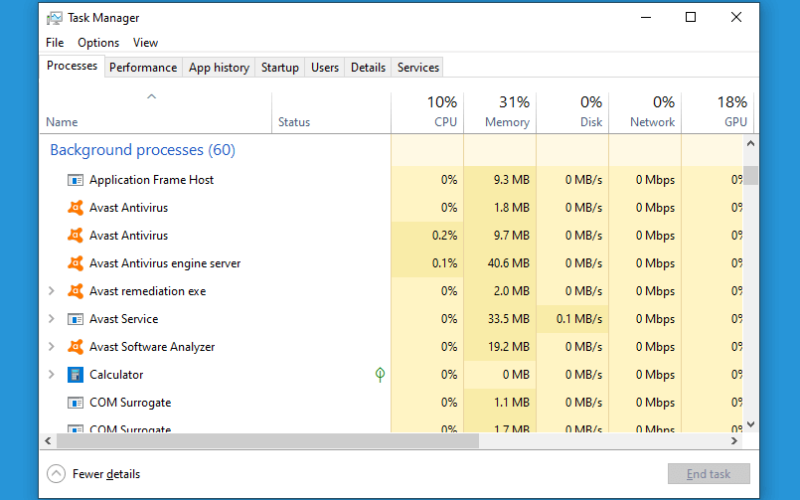Click the vertical scrollbar thumb

[x=751, y=176]
